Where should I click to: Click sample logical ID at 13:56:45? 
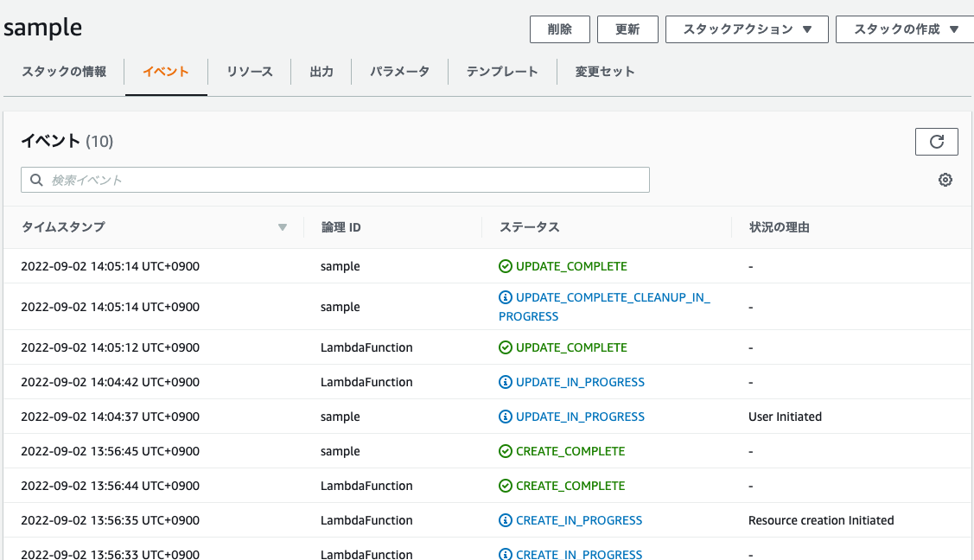coord(341,451)
